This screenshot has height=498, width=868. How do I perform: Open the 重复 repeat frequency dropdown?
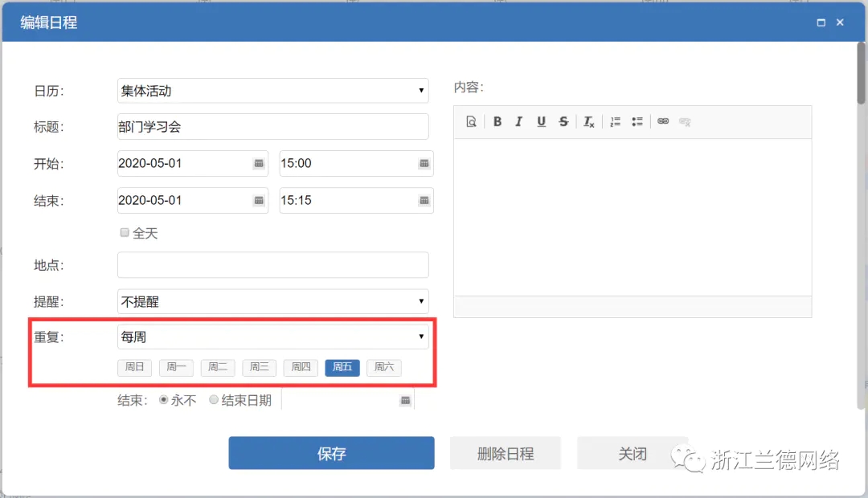pos(272,337)
